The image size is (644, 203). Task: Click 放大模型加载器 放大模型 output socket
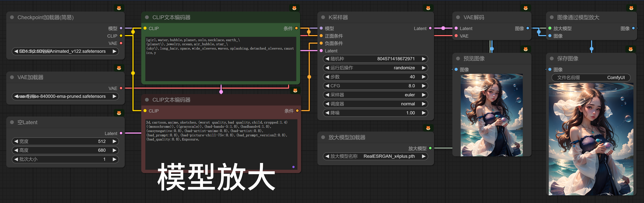[430, 148]
